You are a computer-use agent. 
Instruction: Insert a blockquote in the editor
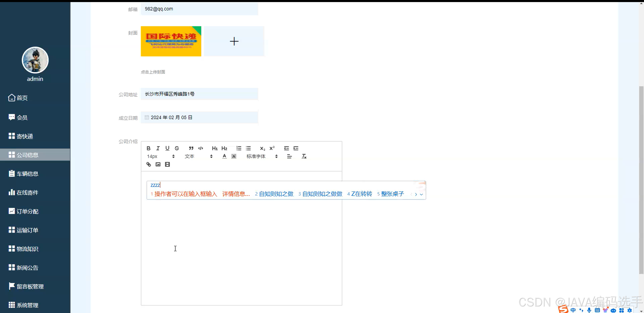[x=191, y=148]
